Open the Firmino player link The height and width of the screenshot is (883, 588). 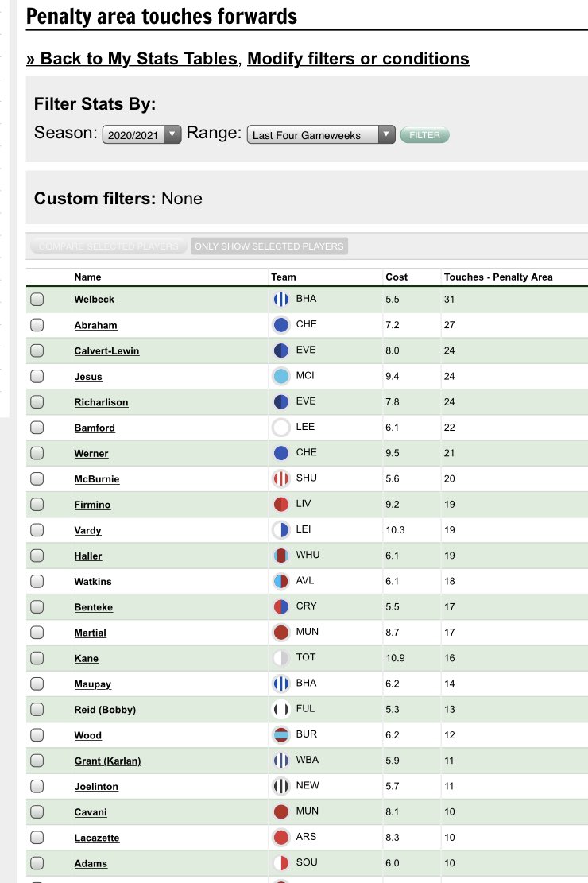coord(92,505)
